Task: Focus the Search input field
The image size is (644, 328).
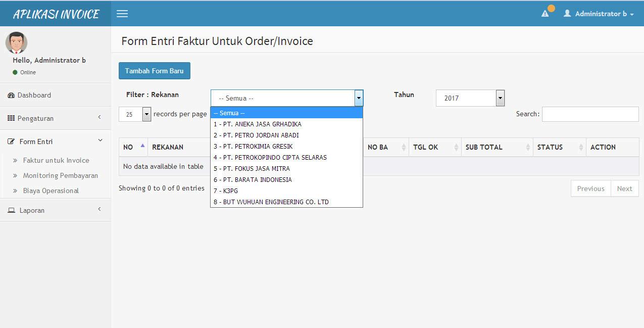Action: click(x=590, y=114)
